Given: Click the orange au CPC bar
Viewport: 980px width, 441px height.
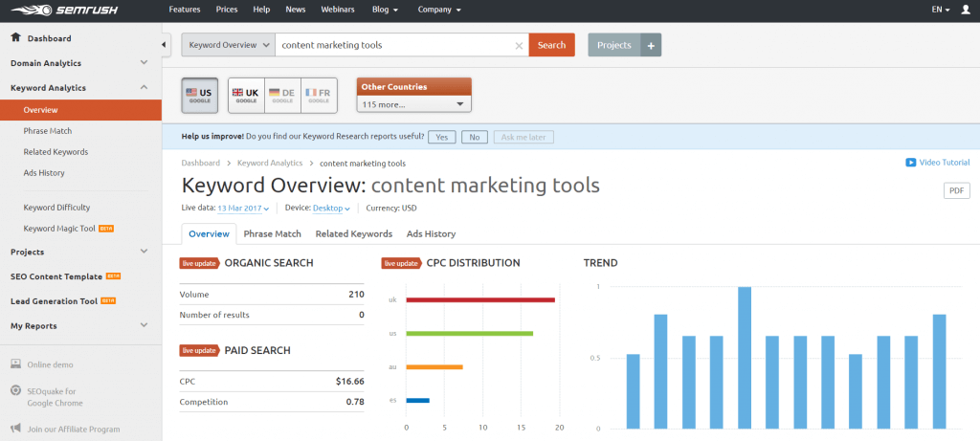Looking at the screenshot, I should [x=434, y=366].
